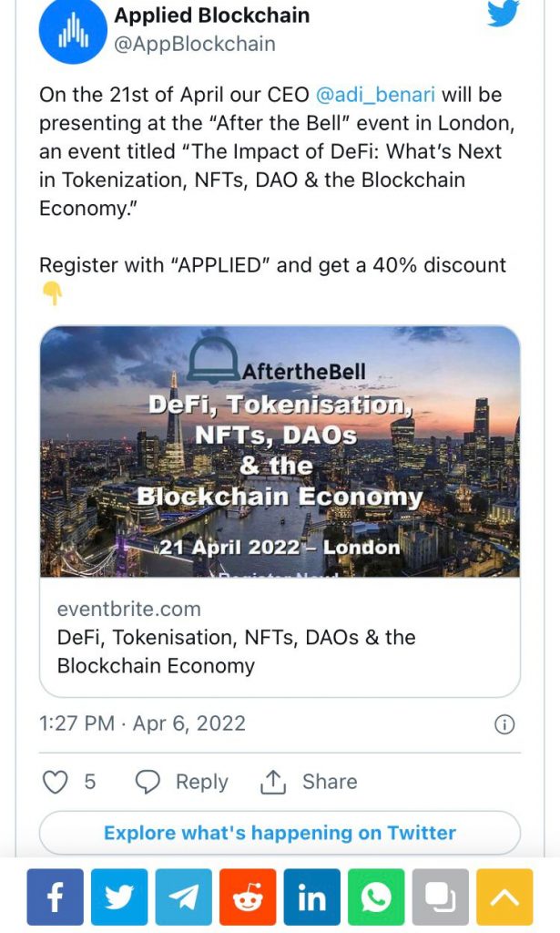Screen dimensions: 560x933
Task: Share on LinkedIn
Action: click(311, 897)
